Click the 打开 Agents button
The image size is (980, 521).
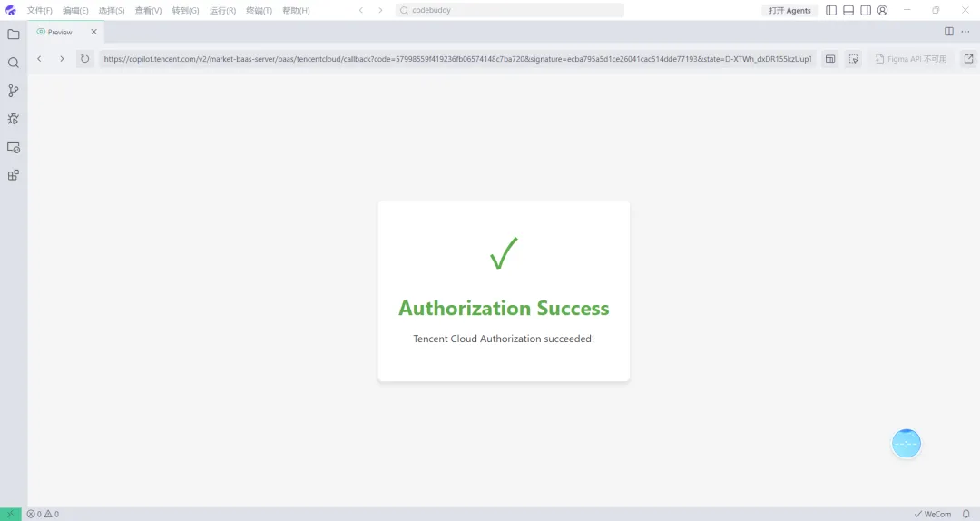(790, 10)
